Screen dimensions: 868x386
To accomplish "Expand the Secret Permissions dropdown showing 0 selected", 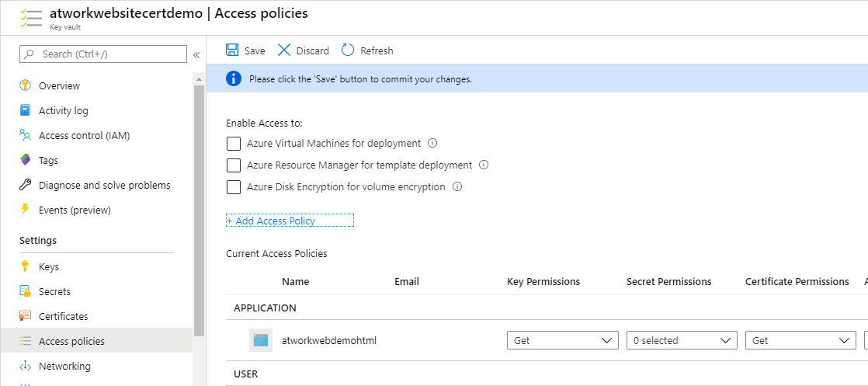I will click(x=681, y=340).
